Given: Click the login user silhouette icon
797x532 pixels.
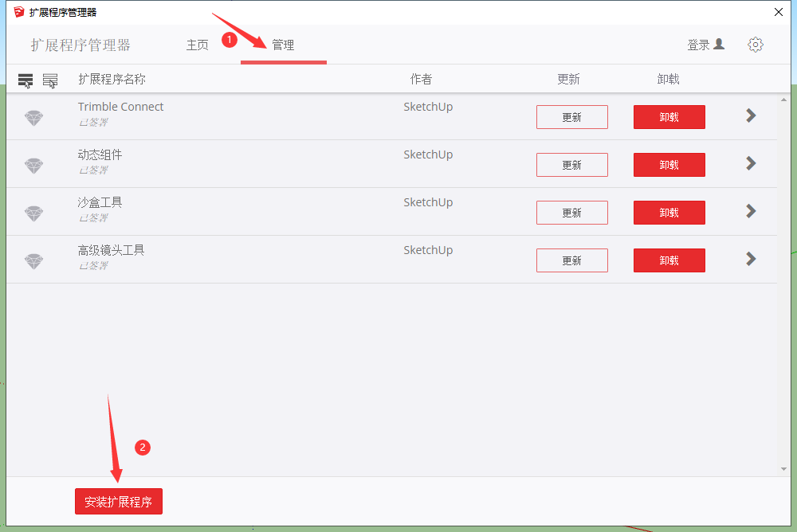Looking at the screenshot, I should pos(719,45).
